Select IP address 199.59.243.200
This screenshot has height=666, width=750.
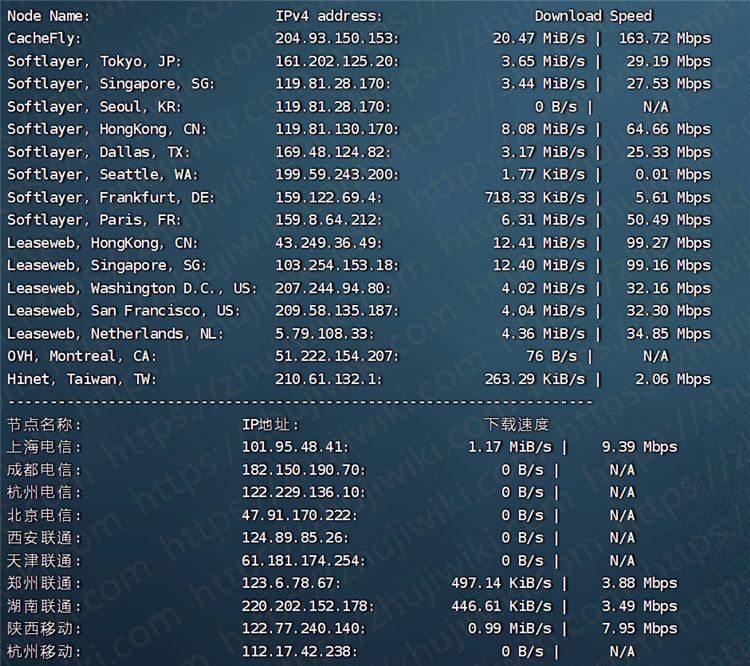337,175
